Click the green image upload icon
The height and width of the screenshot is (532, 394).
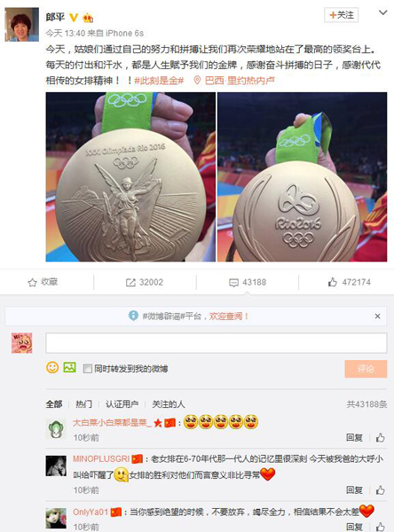click(69, 367)
